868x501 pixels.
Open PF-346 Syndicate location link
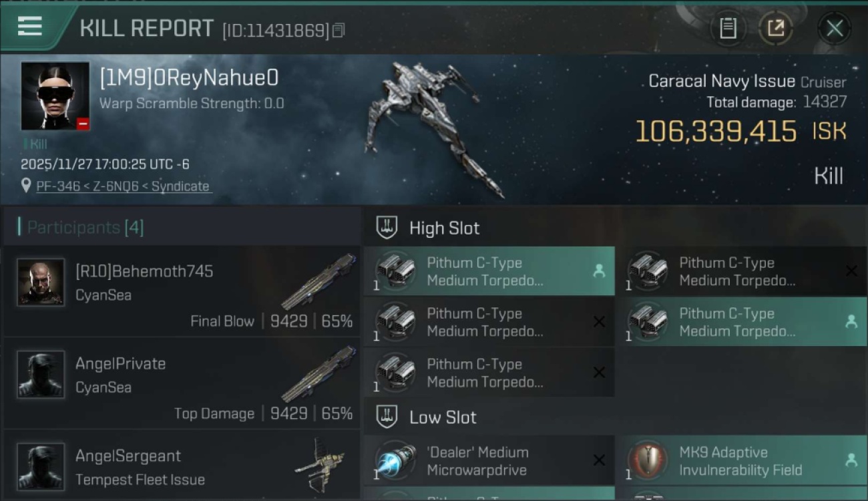point(122,186)
